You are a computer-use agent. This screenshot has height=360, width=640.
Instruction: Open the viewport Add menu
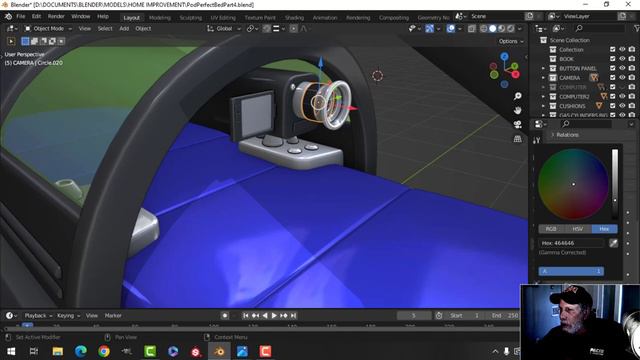pos(124,29)
